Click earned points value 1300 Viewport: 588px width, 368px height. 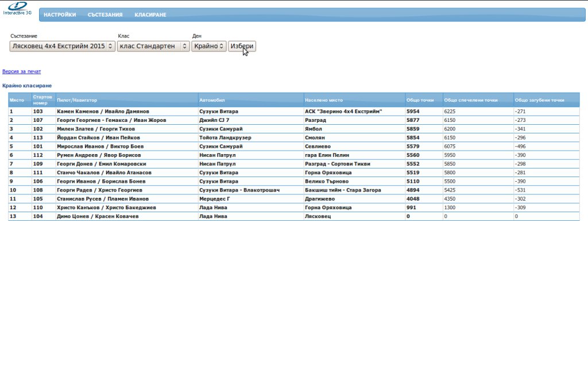pos(450,208)
